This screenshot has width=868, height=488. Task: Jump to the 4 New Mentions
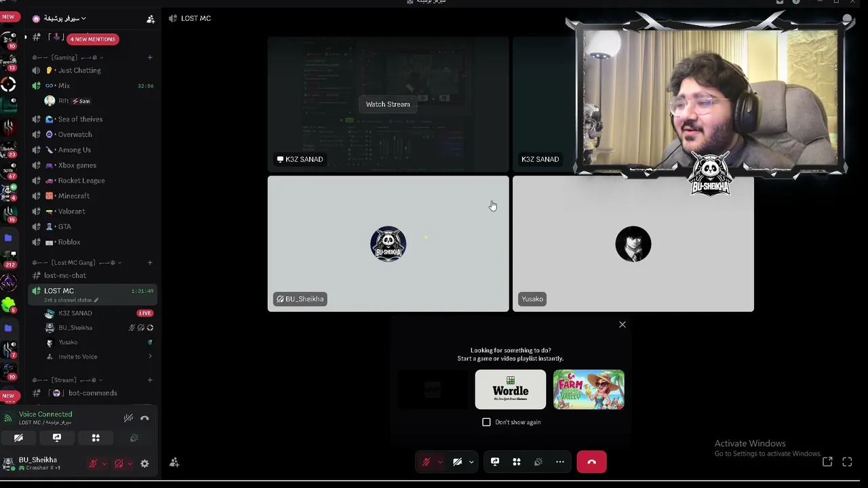93,39
